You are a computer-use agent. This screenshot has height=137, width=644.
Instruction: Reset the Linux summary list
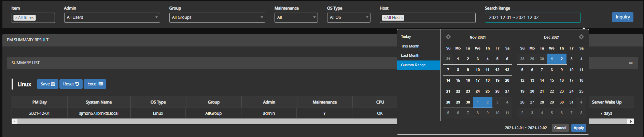71,84
